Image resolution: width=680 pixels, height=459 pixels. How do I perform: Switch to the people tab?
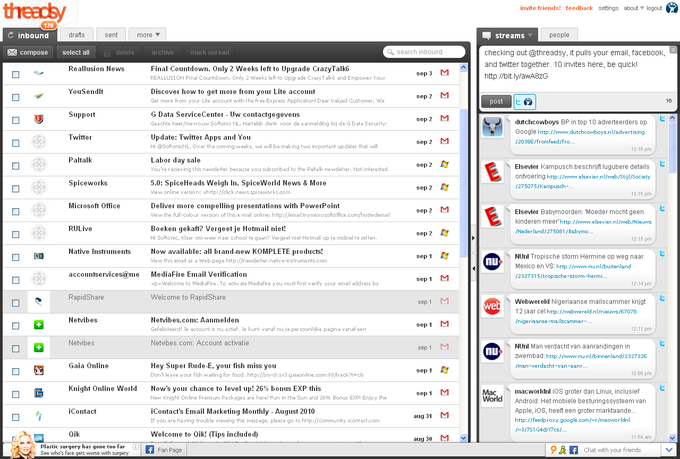559,35
